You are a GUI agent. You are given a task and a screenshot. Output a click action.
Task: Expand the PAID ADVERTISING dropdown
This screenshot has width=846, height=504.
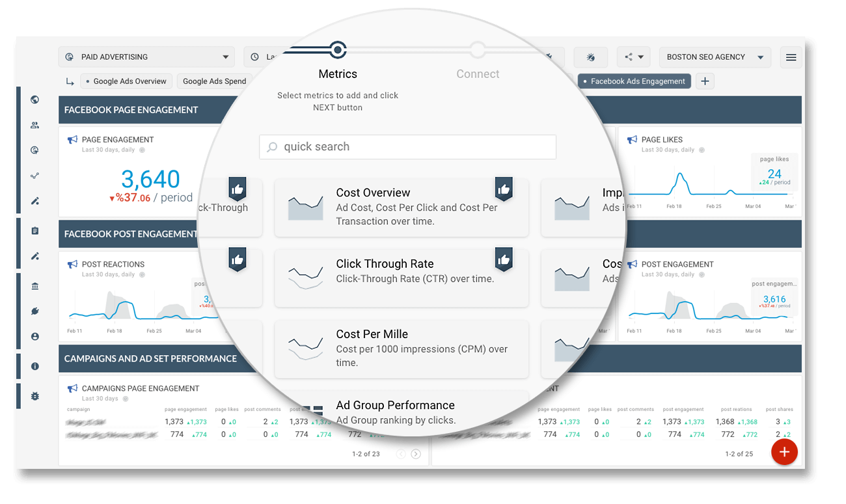(146, 57)
